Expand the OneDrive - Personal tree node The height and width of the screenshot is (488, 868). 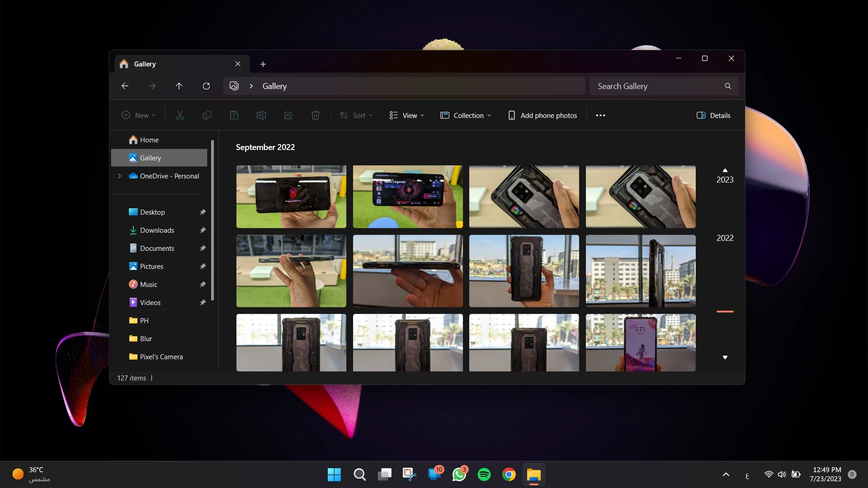click(119, 176)
